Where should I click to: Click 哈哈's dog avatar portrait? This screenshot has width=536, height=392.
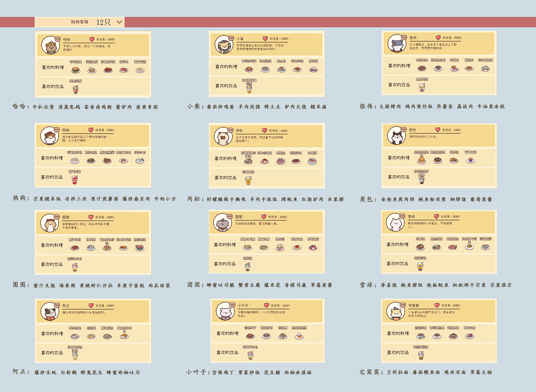click(50, 45)
